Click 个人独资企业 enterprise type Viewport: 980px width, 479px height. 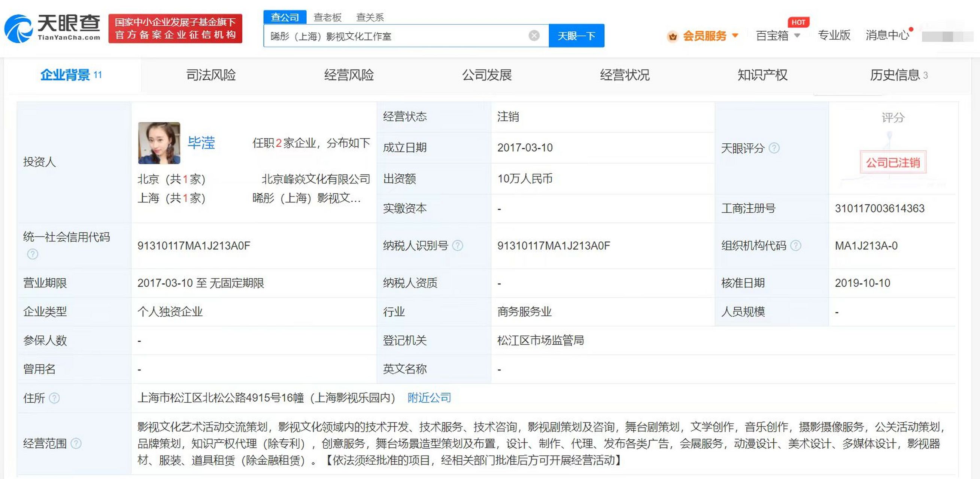[170, 312]
